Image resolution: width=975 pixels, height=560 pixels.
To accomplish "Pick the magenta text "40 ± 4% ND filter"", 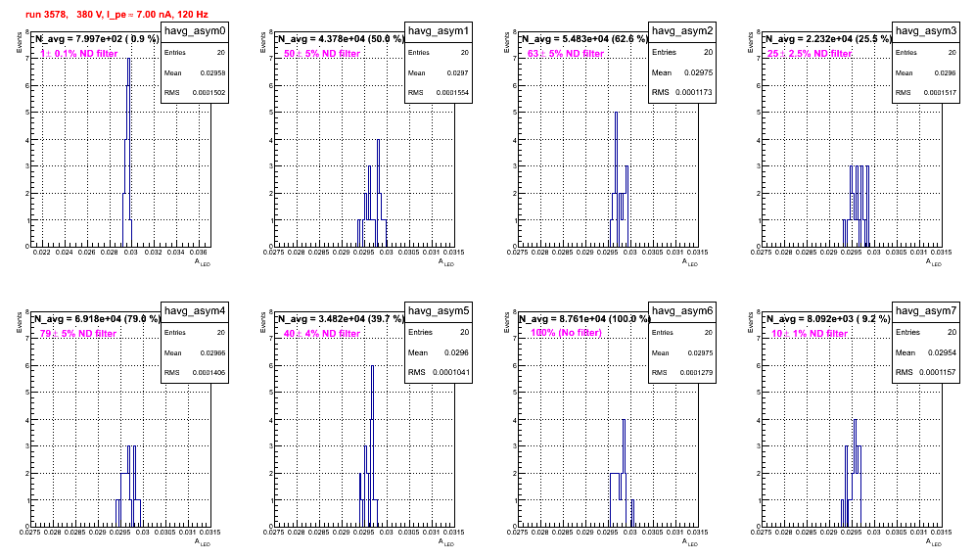I will click(x=322, y=334).
